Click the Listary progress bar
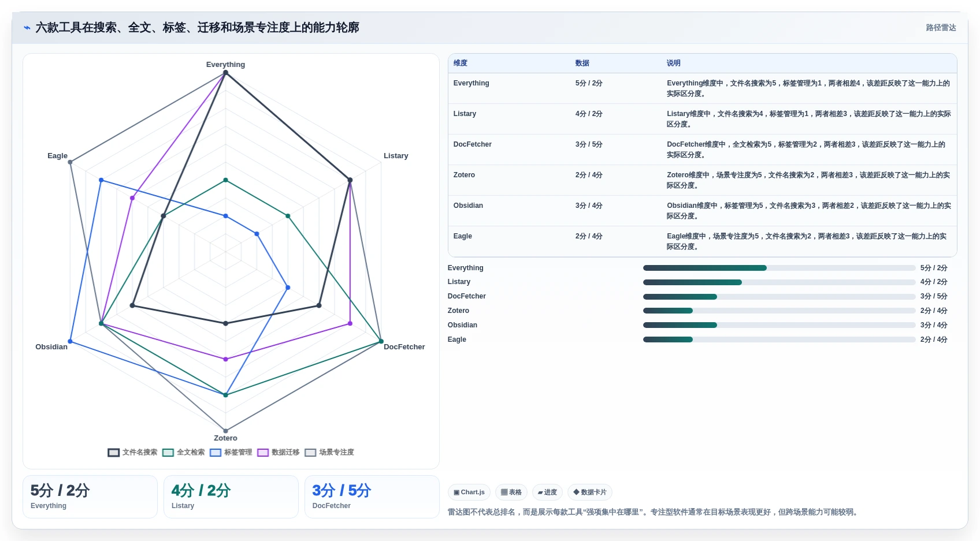 pos(779,282)
